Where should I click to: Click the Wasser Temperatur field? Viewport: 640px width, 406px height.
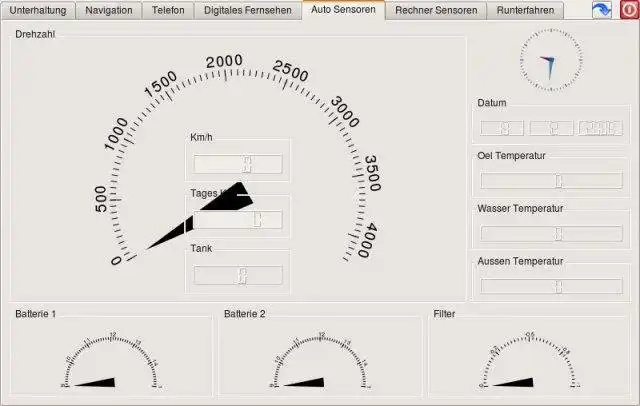coord(551,234)
